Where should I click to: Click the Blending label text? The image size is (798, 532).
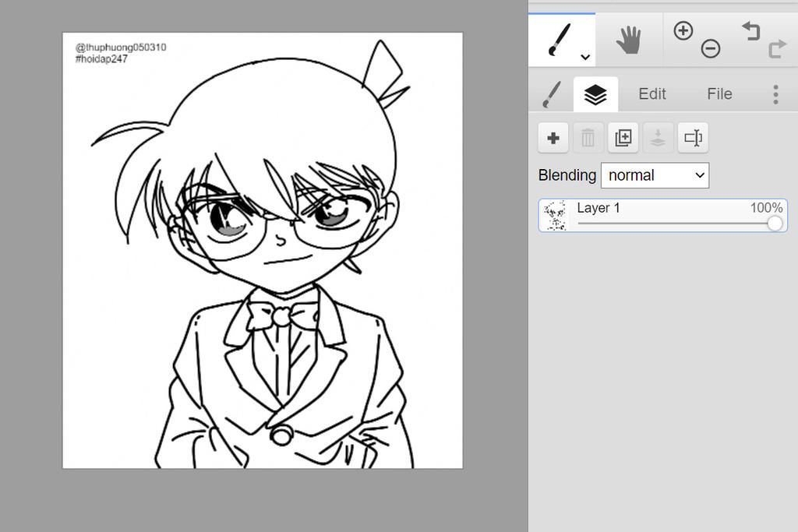tap(567, 175)
